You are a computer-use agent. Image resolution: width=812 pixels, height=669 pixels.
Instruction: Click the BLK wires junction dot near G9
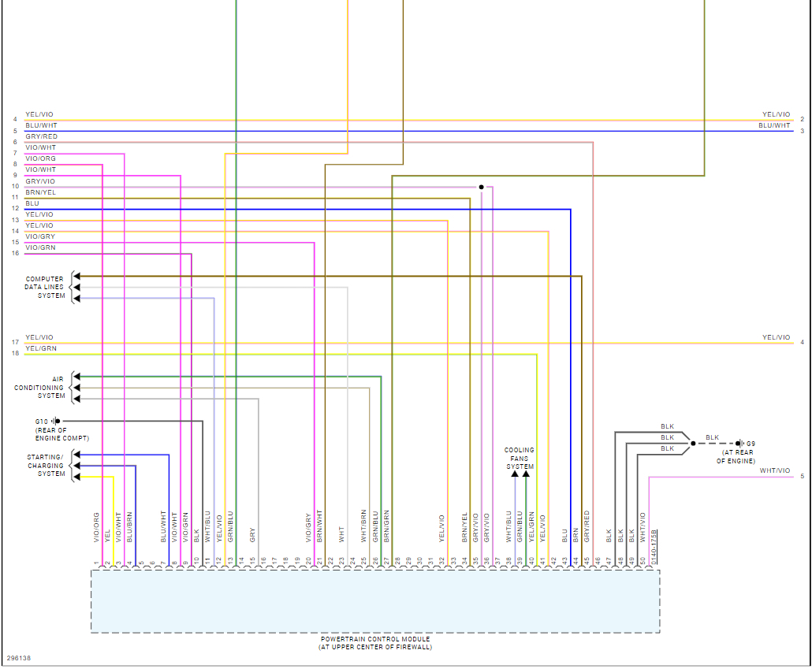click(x=693, y=443)
